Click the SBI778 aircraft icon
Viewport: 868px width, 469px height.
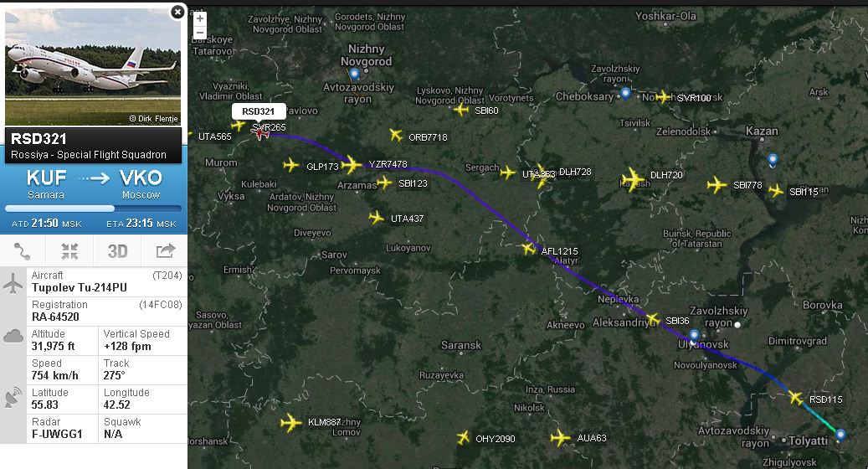[716, 185]
